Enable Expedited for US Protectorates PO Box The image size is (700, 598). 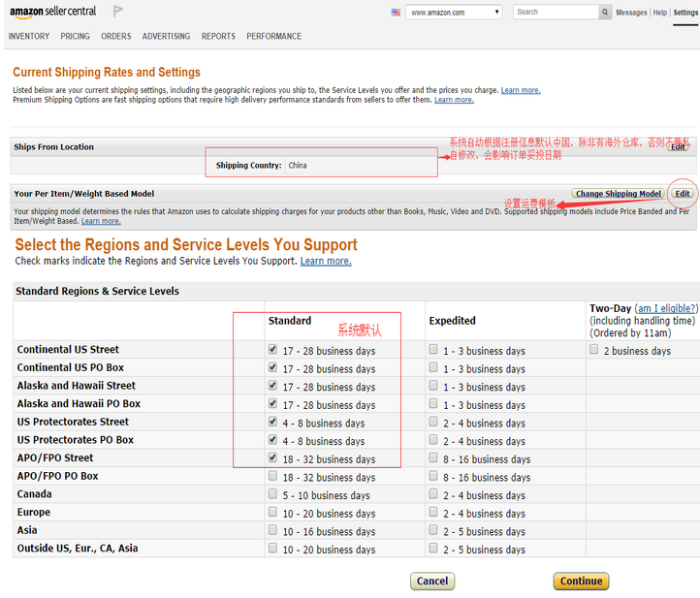click(433, 440)
